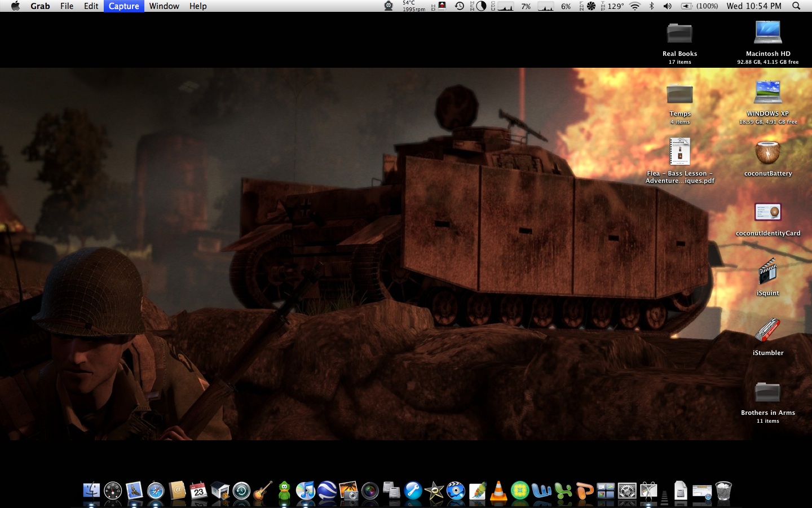The width and height of the screenshot is (812, 508).
Task: Open the File menu
Action: (67, 6)
